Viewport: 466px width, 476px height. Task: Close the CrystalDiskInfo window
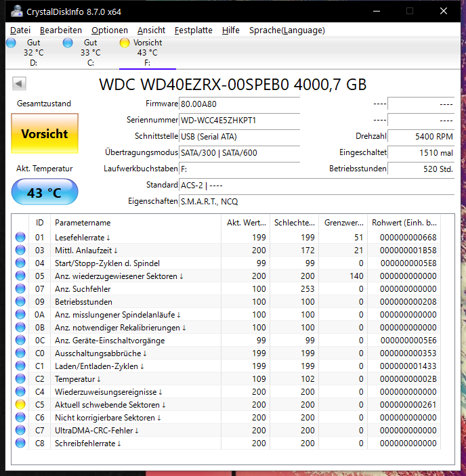(x=444, y=12)
